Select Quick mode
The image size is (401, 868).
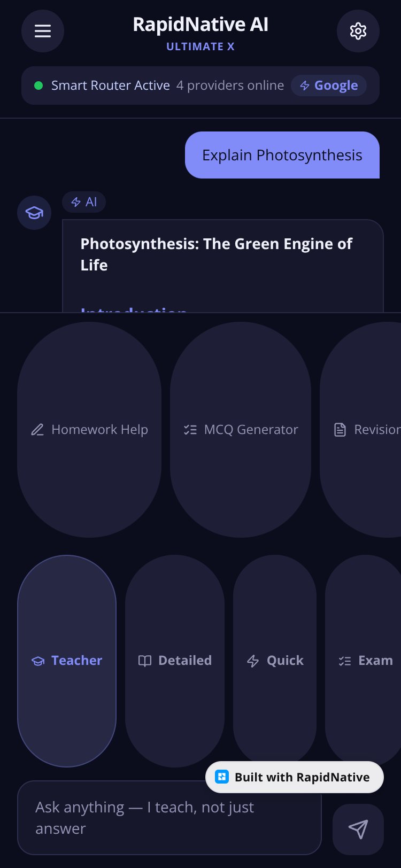tap(275, 661)
